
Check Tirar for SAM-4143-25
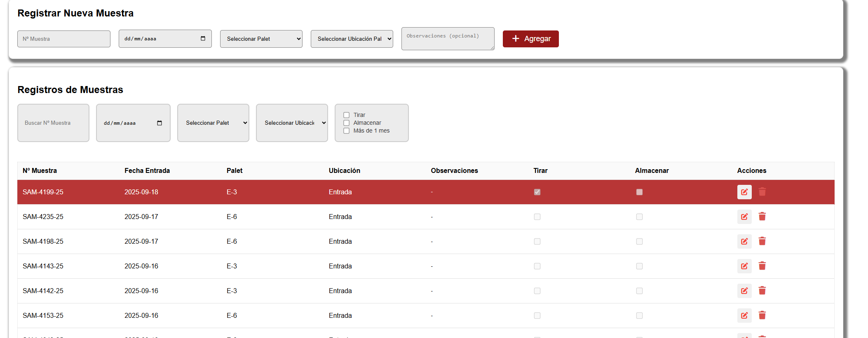(x=537, y=266)
